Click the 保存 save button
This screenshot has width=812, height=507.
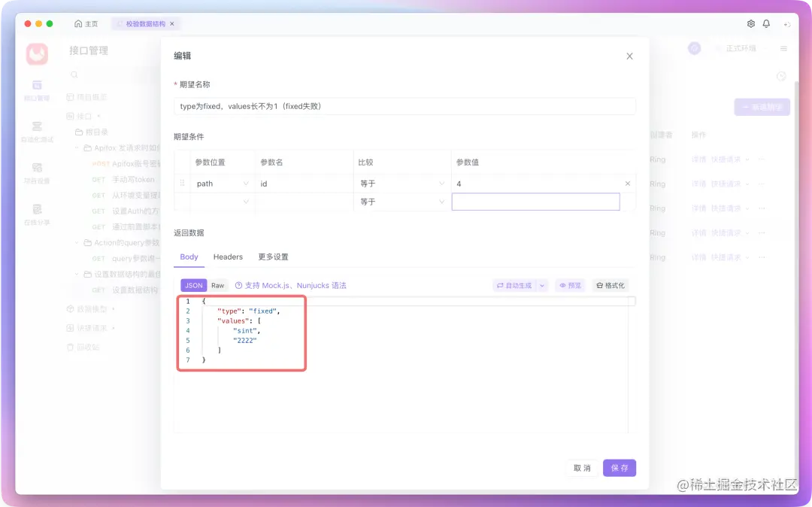pyautogui.click(x=619, y=468)
